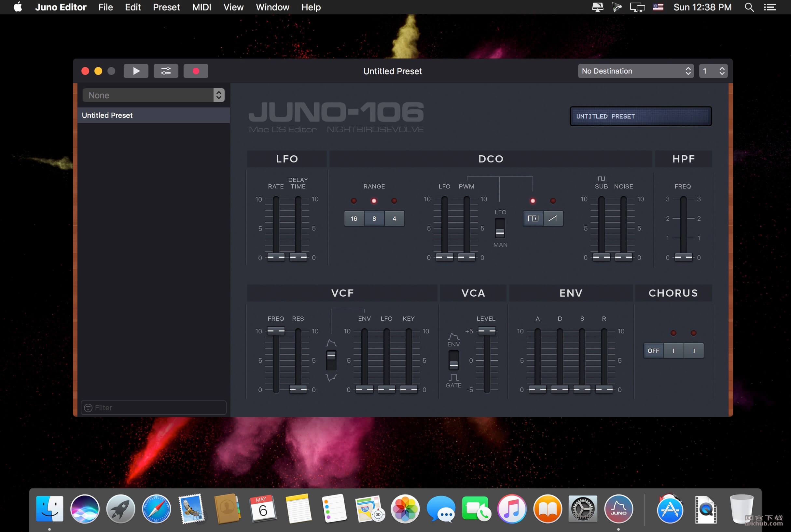
Task: Open Notification Center icon in menu bar
Action: (770, 7)
